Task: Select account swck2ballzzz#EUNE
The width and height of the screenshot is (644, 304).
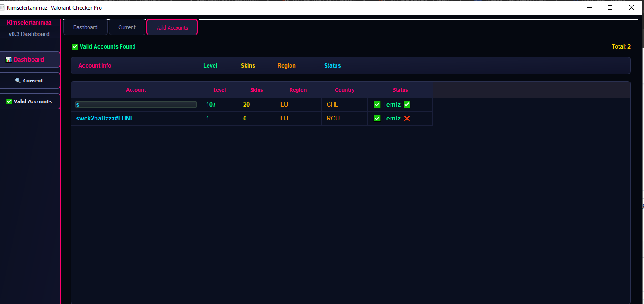Action: (105, 119)
